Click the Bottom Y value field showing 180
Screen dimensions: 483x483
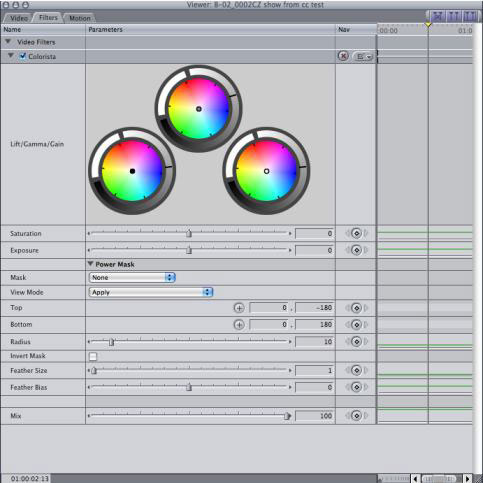(314, 325)
